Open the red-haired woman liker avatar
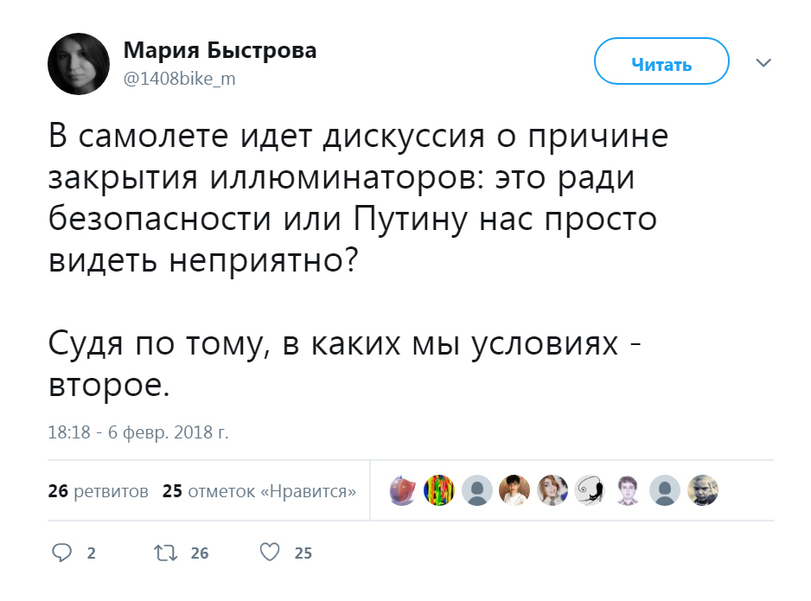This screenshot has width=811, height=601. click(553, 490)
